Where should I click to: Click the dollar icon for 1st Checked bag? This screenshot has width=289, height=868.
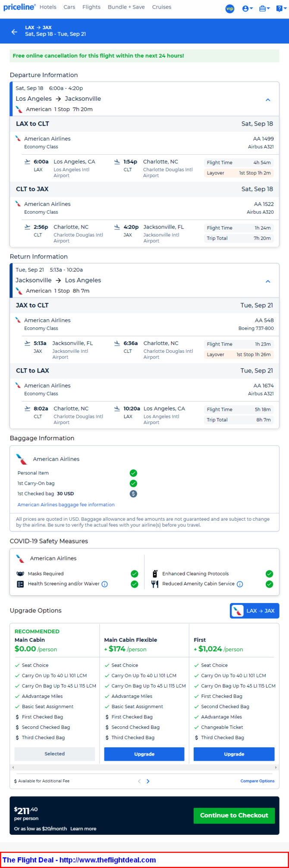(133, 494)
